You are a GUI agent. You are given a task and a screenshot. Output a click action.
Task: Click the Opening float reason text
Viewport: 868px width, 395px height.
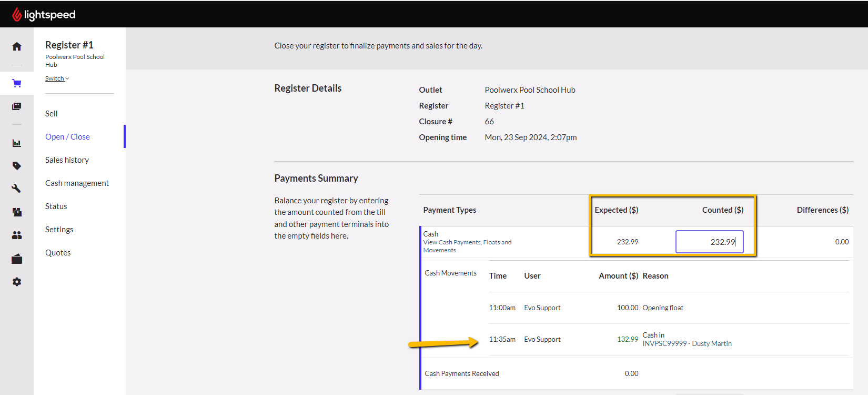point(663,308)
